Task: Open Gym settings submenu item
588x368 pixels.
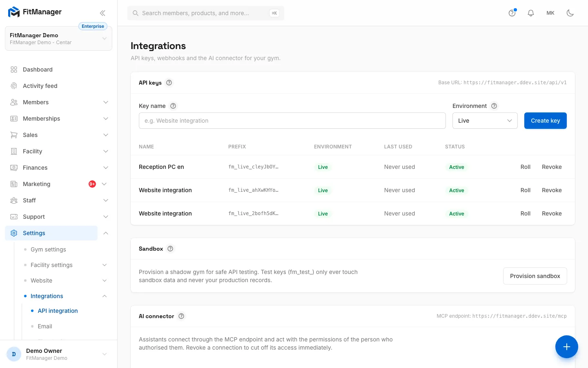Action: 48,249
